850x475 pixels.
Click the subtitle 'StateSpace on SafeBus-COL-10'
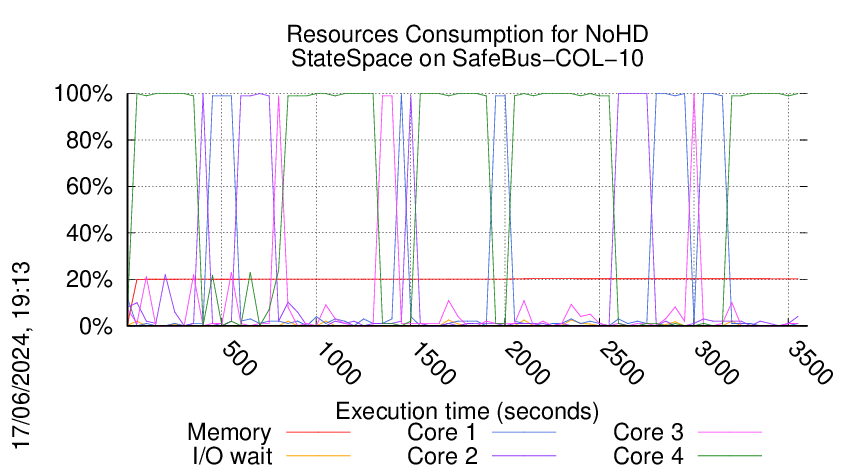click(x=467, y=58)
